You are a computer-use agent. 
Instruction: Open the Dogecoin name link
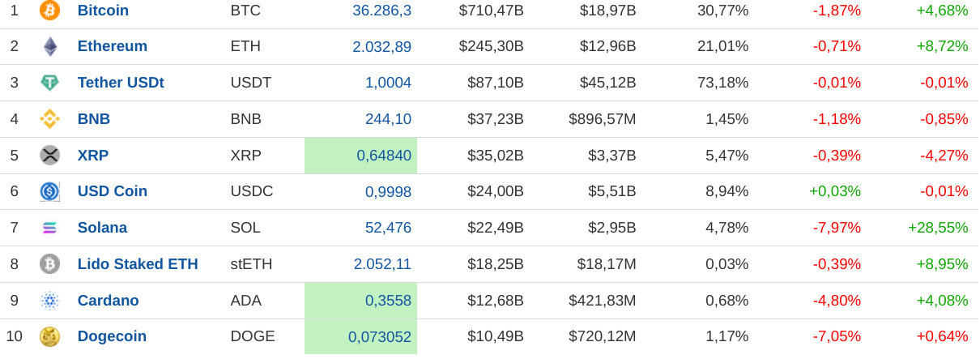click(112, 336)
